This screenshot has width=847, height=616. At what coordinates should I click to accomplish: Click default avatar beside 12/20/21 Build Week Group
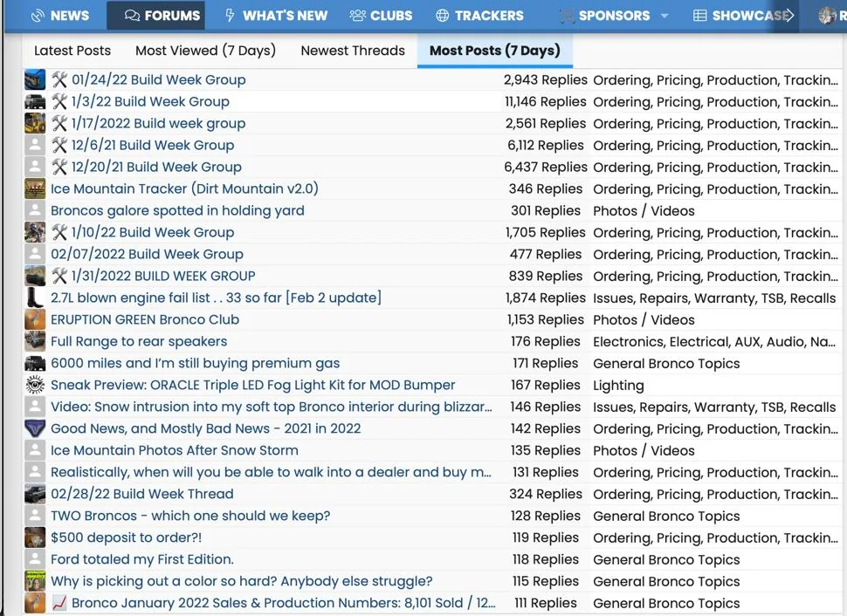[35, 167]
